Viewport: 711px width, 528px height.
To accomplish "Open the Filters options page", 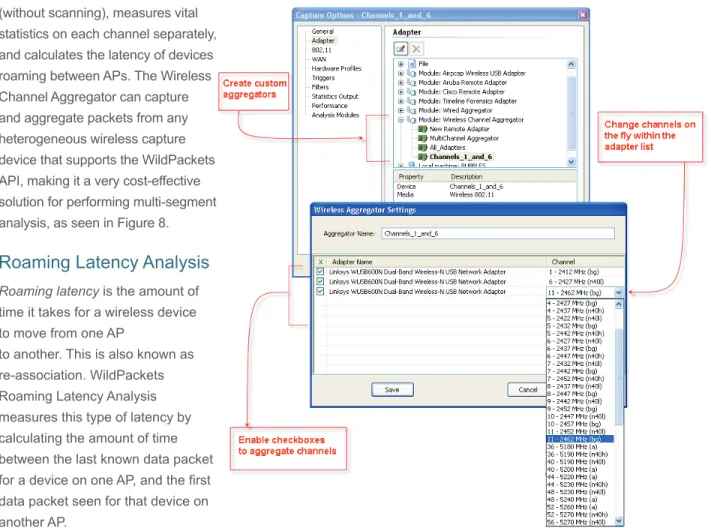I will point(320,87).
